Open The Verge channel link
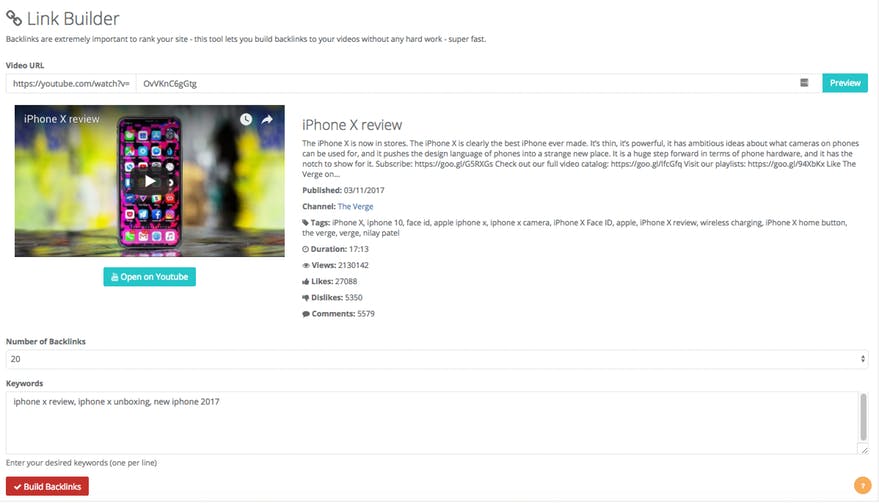Image resolution: width=879 pixels, height=503 pixels. (x=355, y=206)
